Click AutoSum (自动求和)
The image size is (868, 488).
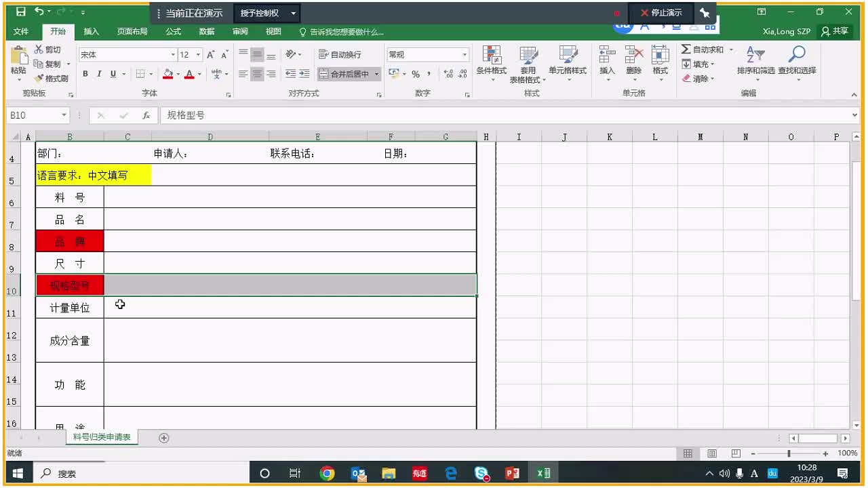[703, 49]
